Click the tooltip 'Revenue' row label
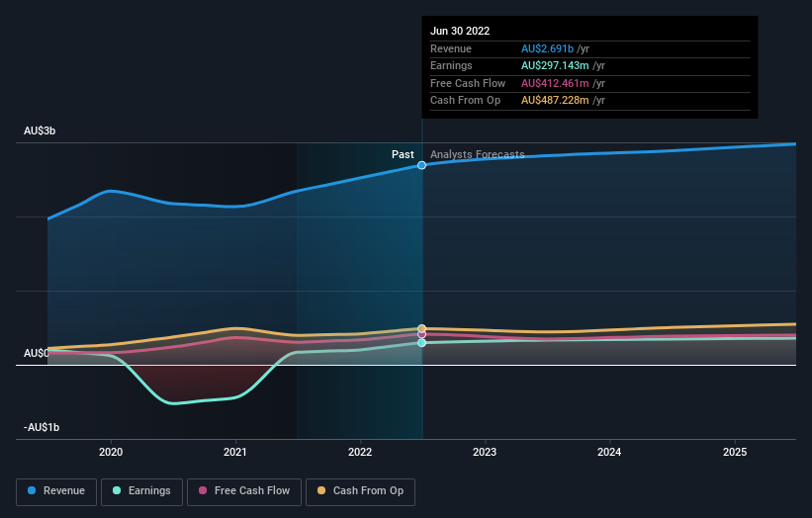 point(451,48)
